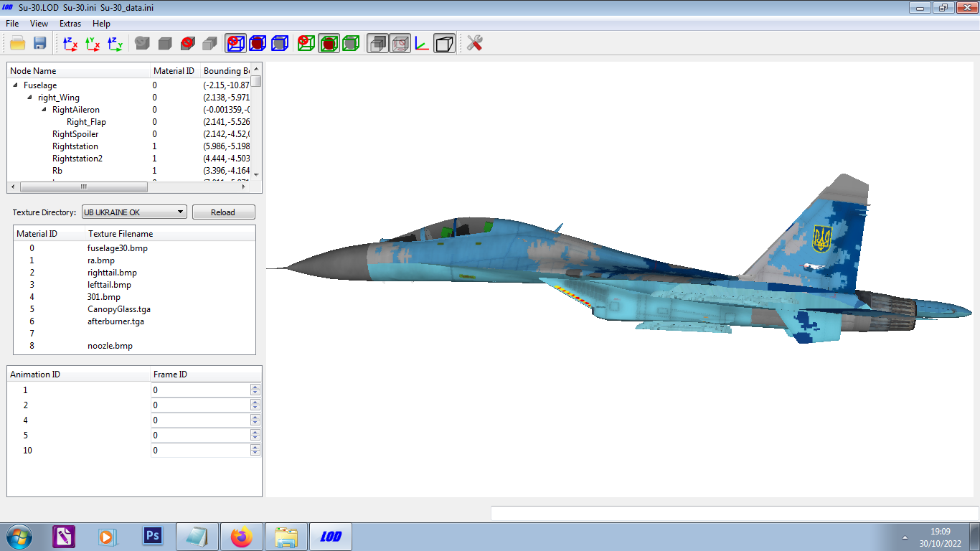
Task: Open file with the yellow folder icon
Action: coord(18,43)
